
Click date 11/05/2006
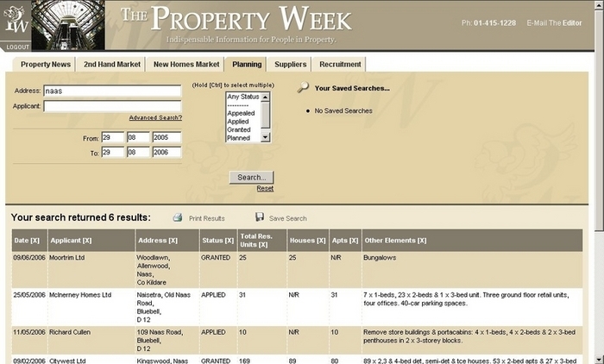click(x=29, y=332)
